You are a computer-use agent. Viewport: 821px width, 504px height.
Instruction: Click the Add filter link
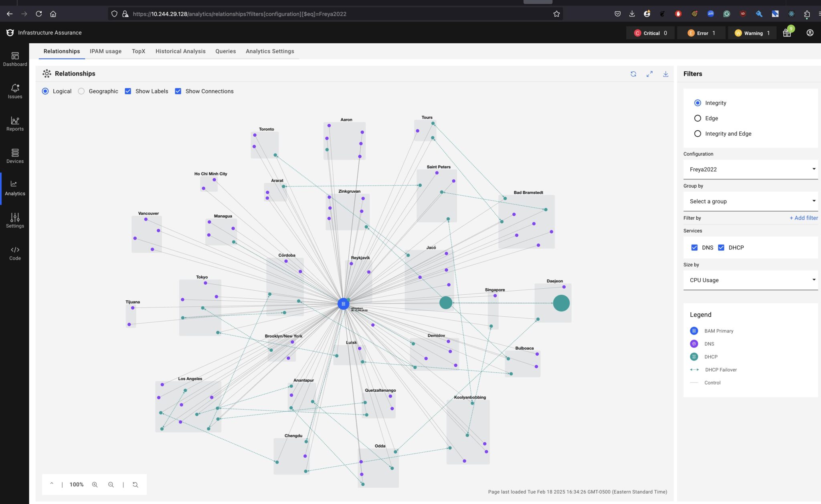point(803,218)
